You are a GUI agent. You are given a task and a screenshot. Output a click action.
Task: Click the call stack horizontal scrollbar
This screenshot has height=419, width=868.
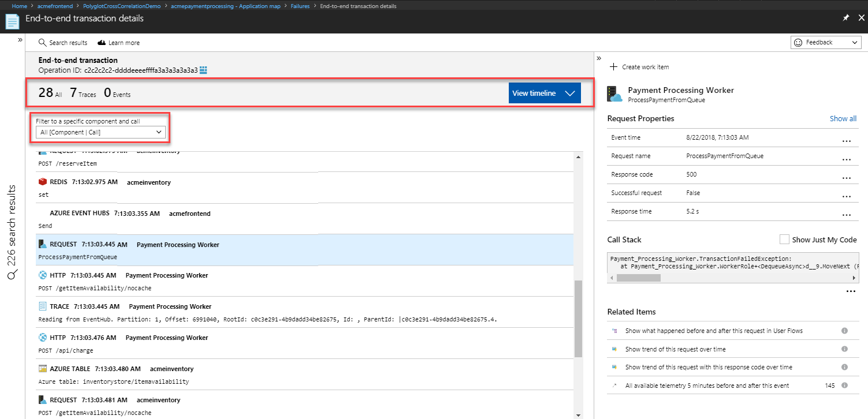click(x=638, y=278)
